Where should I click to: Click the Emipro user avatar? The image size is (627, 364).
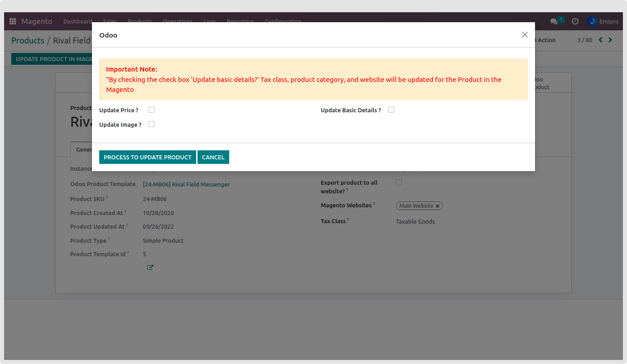(592, 21)
